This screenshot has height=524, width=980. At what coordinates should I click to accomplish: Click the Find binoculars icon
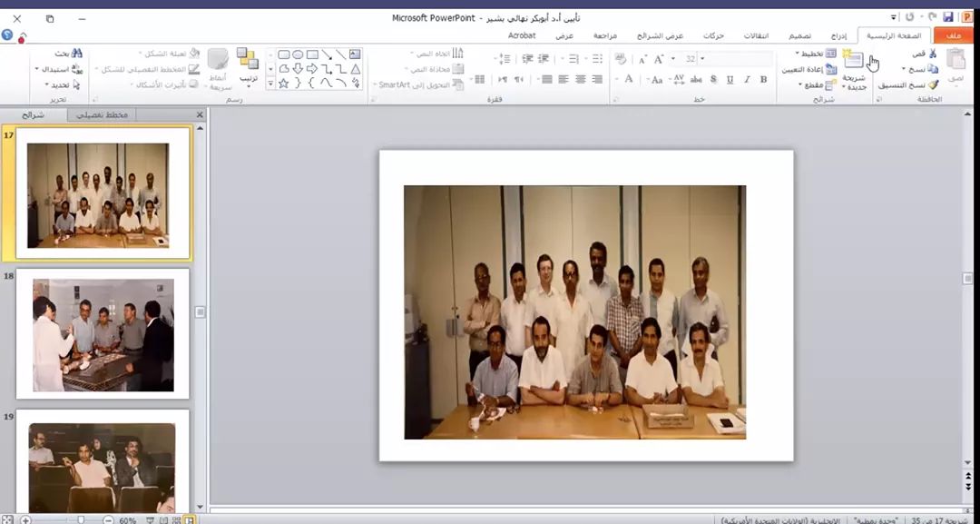pyautogui.click(x=77, y=54)
